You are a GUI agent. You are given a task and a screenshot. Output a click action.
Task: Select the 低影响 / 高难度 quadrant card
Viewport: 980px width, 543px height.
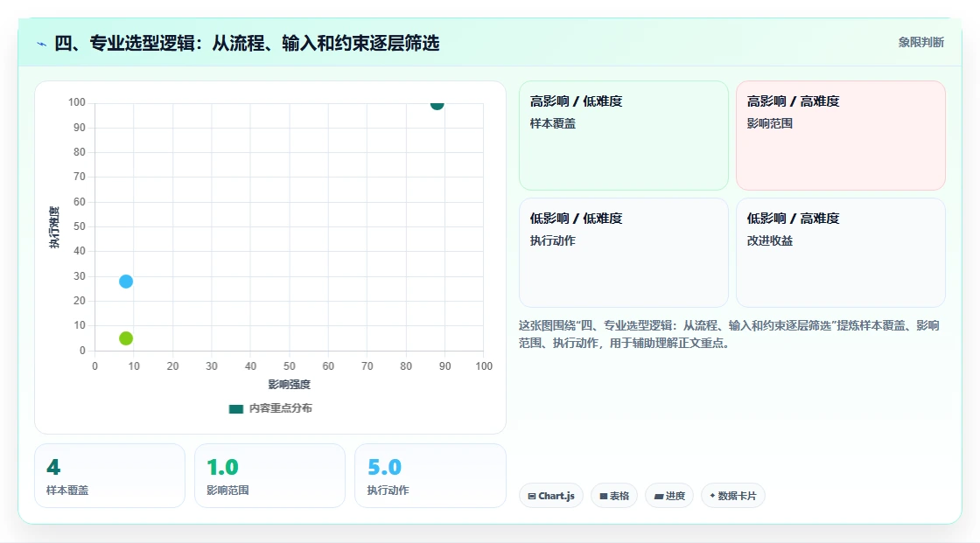(841, 253)
